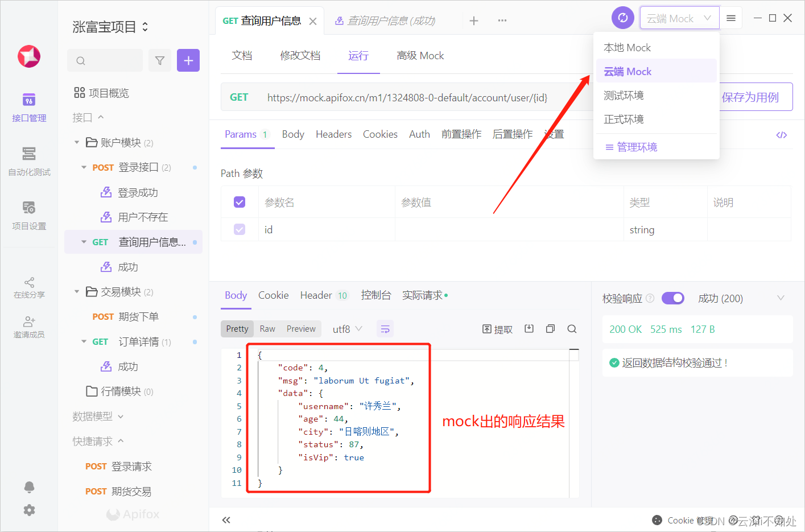Toggle the Path params header checkbox
The image size is (805, 532).
coord(240,202)
